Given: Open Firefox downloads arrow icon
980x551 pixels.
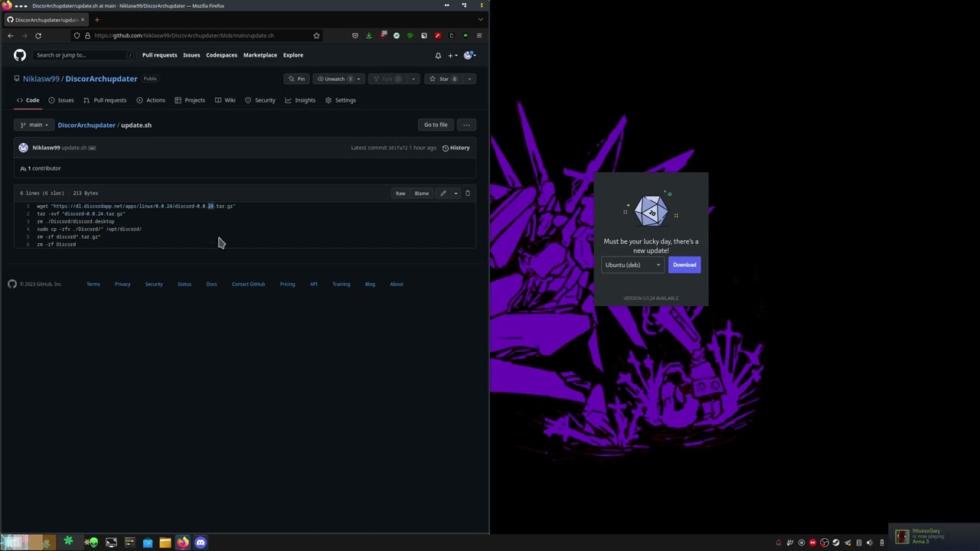Looking at the screenshot, I should click(368, 35).
